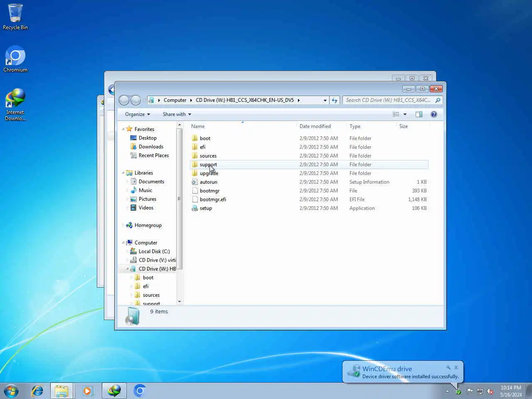Image resolution: width=532 pixels, height=399 pixels.
Task: Open the Music library
Action: pyautogui.click(x=145, y=190)
